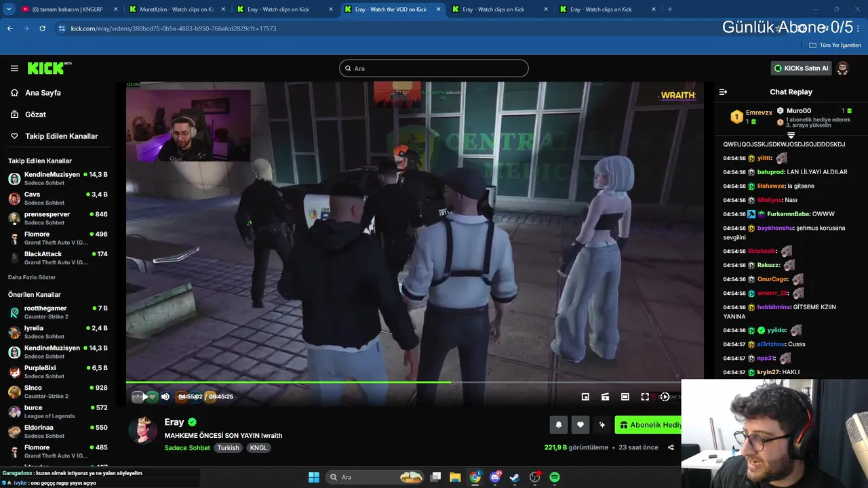Click the kick.com URL address bar
The image size is (868, 488).
[174, 28]
